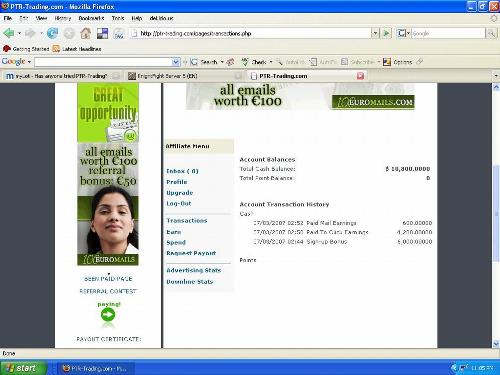The image size is (500, 375).
Task: Click the Upgrade link
Action: pos(180,193)
